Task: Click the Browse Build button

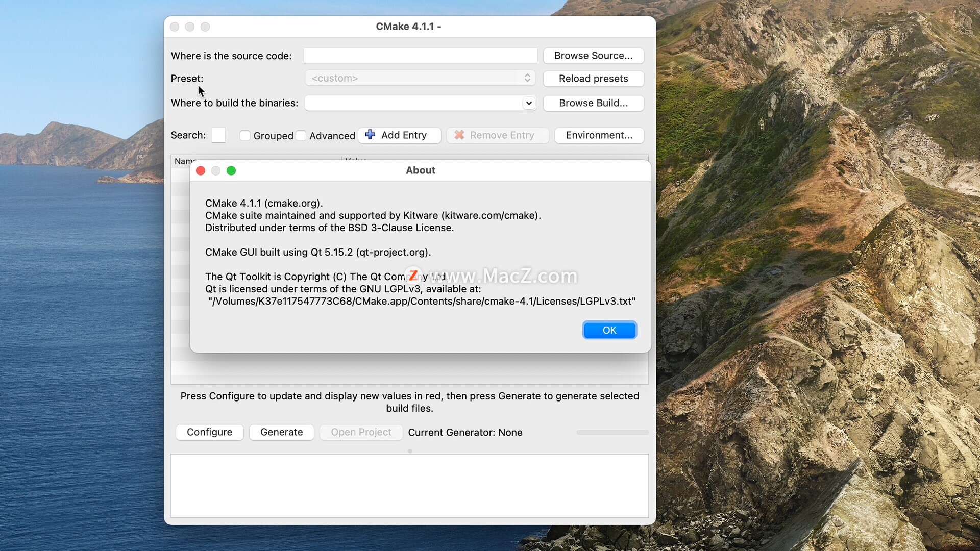Action: 593,103
